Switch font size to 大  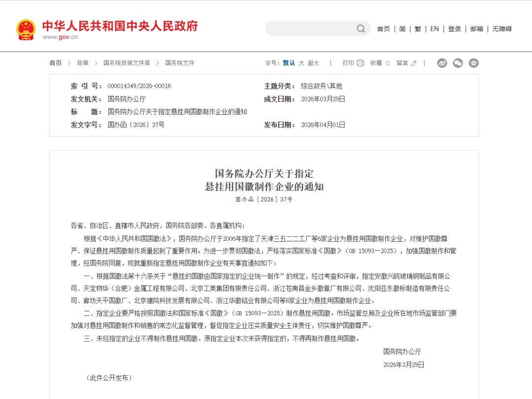pos(301,63)
